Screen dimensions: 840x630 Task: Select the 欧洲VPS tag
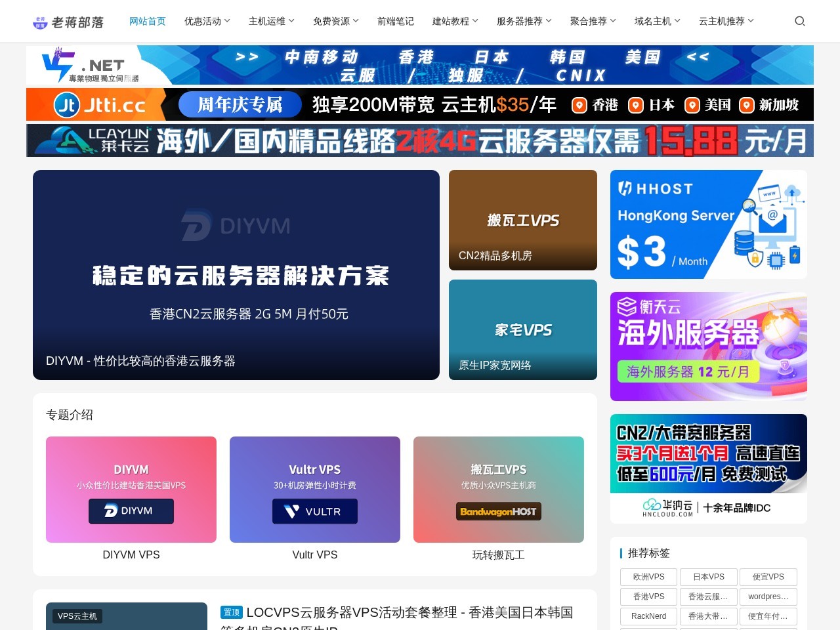[x=648, y=577]
